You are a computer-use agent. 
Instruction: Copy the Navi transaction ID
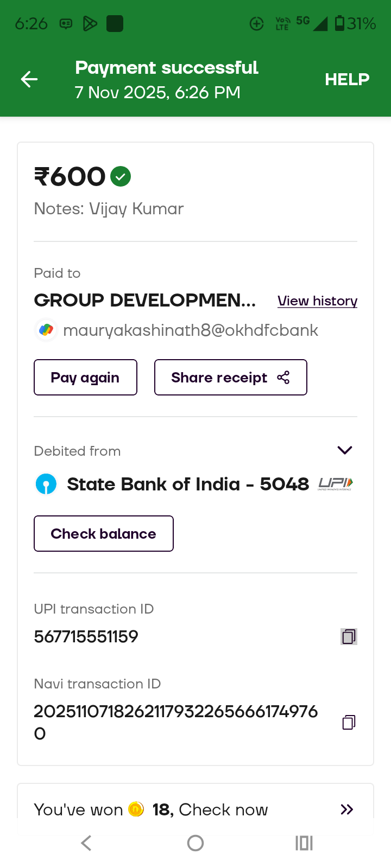(349, 722)
